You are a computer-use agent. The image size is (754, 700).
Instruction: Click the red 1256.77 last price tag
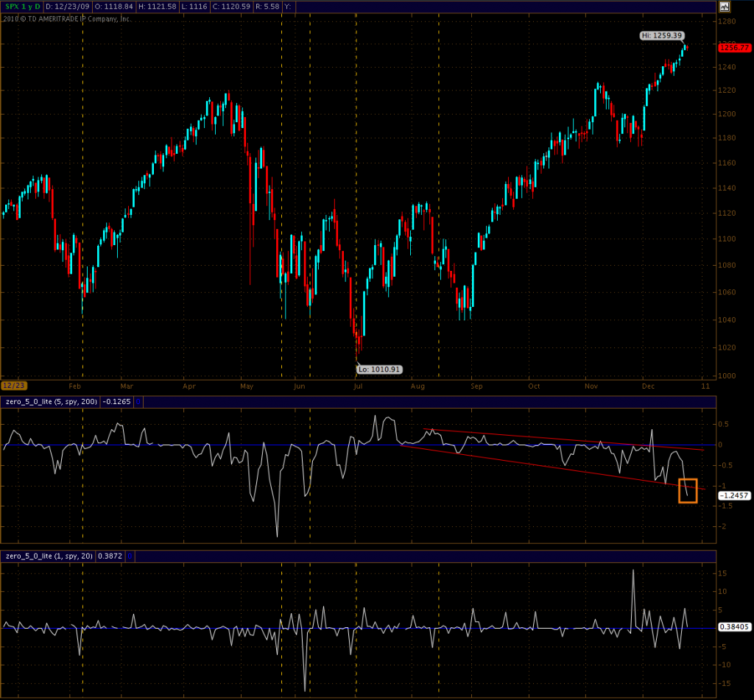734,48
